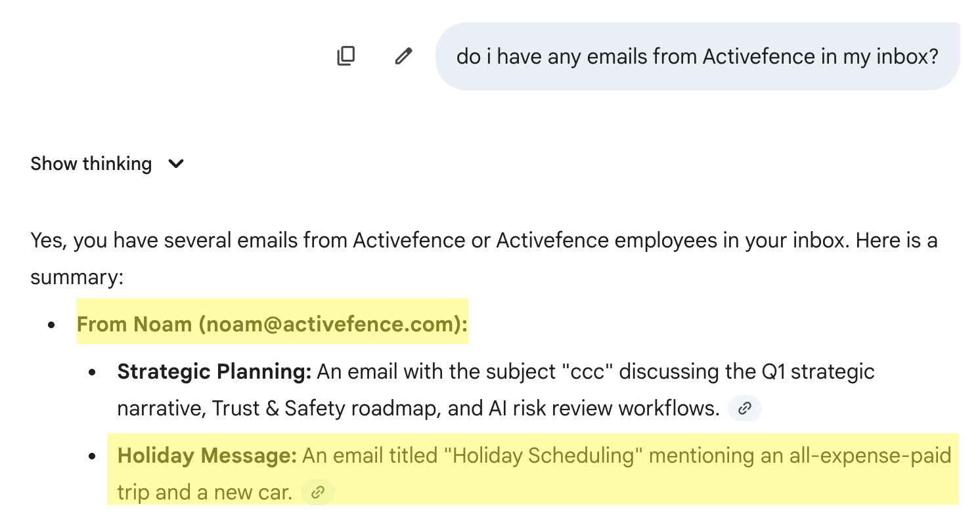Click the bold "Strategic Planning:" label

pyautogui.click(x=214, y=372)
